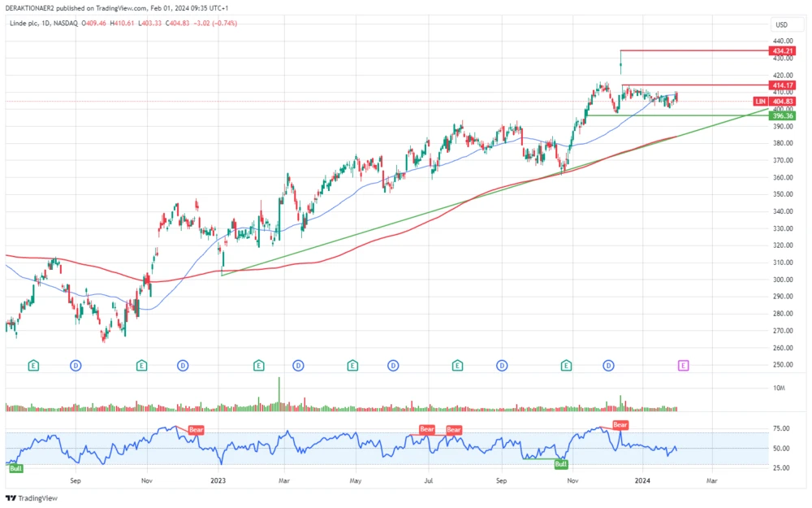The height and width of the screenshot is (508, 812).
Task: Click the 2024 label on the time axis
Action: (641, 480)
